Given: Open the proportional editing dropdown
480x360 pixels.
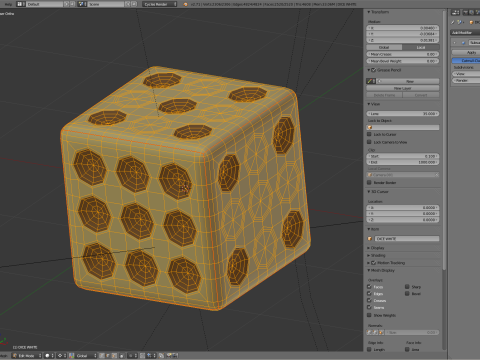Looking at the screenshot, I should (x=132, y=356).
